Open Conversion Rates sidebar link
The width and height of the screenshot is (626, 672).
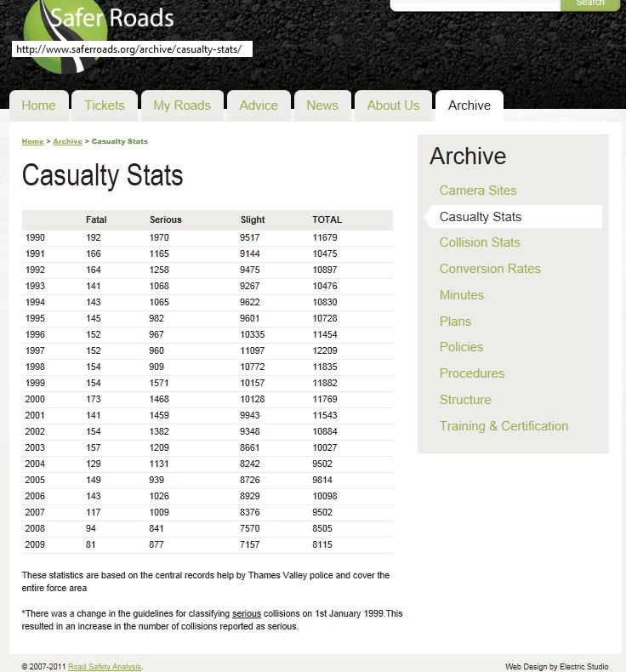tap(490, 269)
